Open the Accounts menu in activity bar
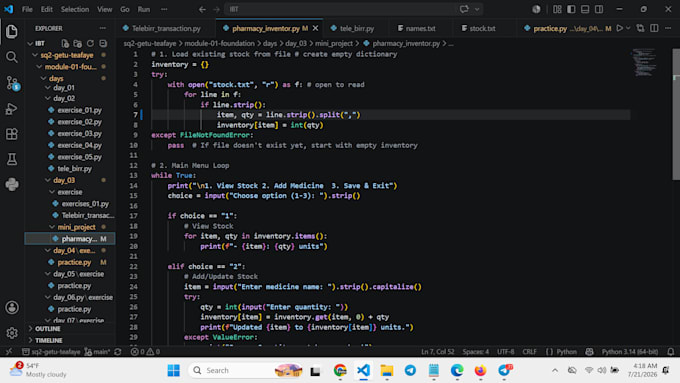680x383 pixels. [x=12, y=308]
